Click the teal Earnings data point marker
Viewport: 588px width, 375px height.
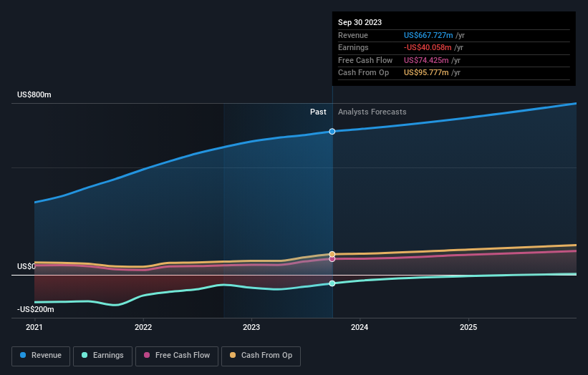(x=332, y=283)
